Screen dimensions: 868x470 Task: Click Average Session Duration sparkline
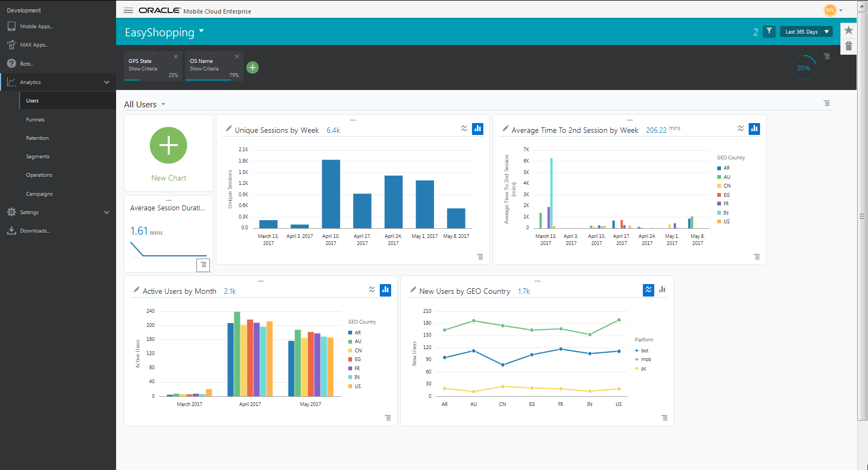(168, 249)
